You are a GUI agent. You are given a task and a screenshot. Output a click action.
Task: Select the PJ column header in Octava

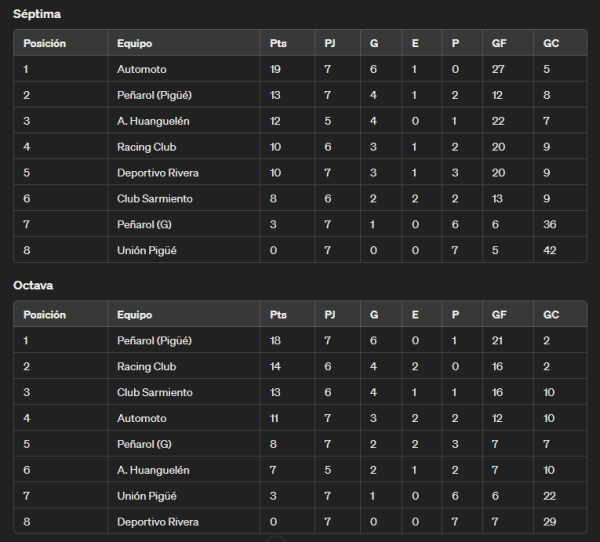click(330, 315)
